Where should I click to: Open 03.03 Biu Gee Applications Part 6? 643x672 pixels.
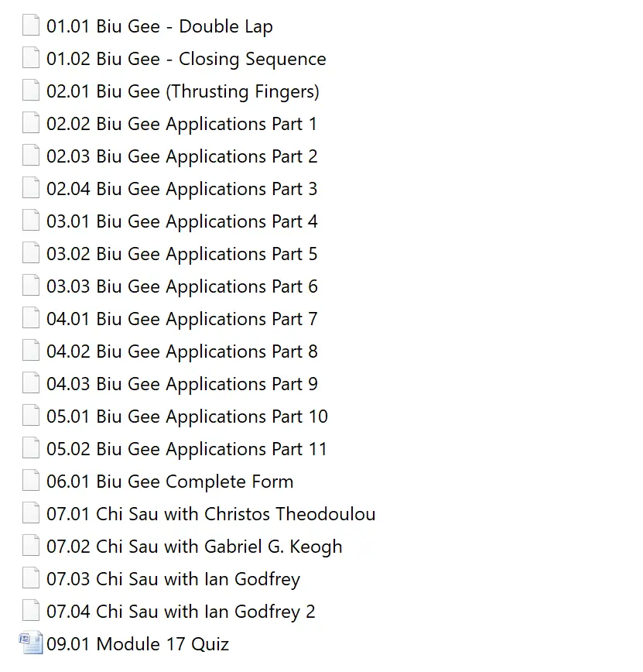181,286
